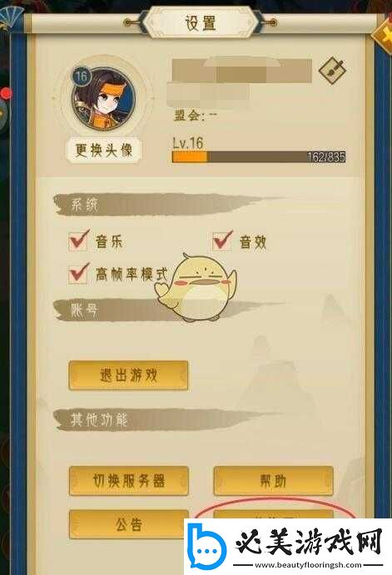Click the red notification dot on left edge
This screenshot has width=392, height=575.
pos(6,94)
